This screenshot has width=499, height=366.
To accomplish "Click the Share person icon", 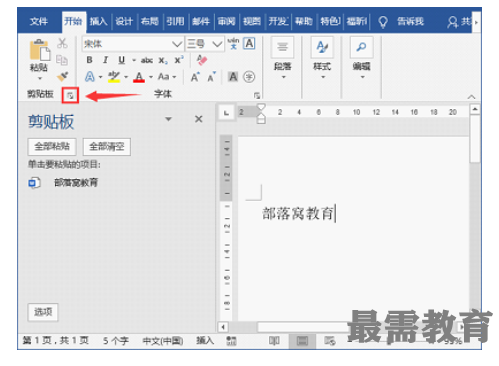I will tap(452, 22).
